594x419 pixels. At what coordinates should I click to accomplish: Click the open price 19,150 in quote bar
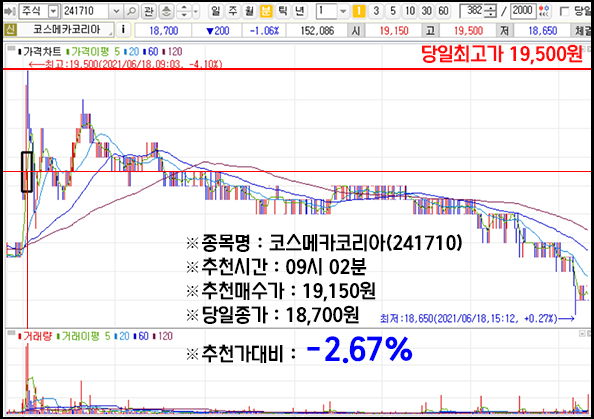pyautogui.click(x=394, y=30)
